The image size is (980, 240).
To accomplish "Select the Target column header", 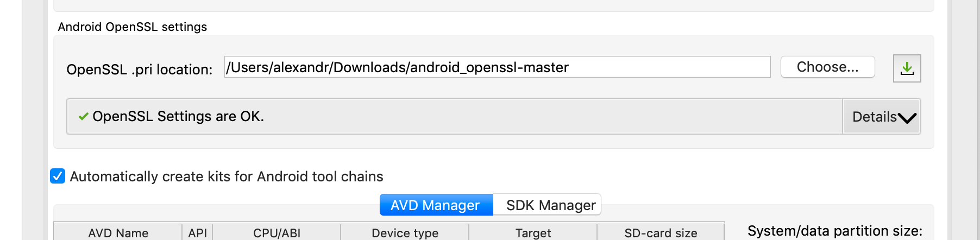I will click(533, 233).
